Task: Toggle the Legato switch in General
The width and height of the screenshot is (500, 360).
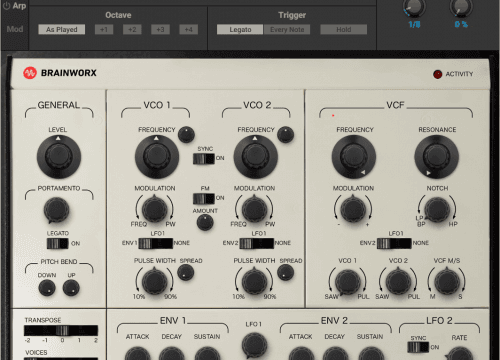Action: tap(57, 243)
